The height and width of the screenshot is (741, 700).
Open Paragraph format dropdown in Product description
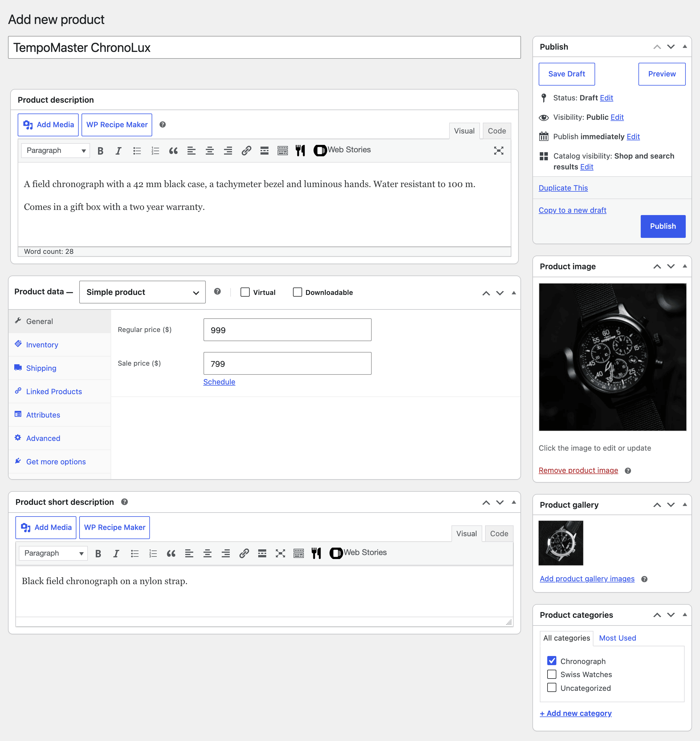click(56, 151)
